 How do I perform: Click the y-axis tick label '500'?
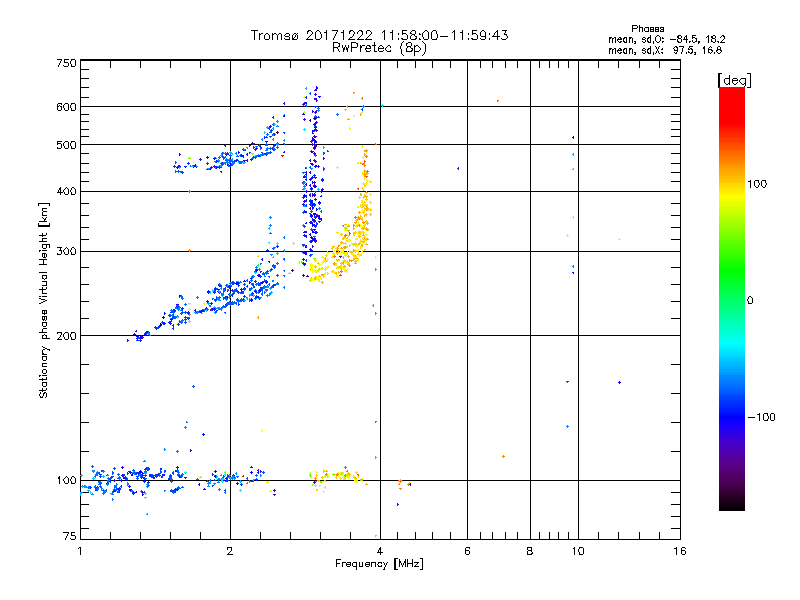(66, 145)
